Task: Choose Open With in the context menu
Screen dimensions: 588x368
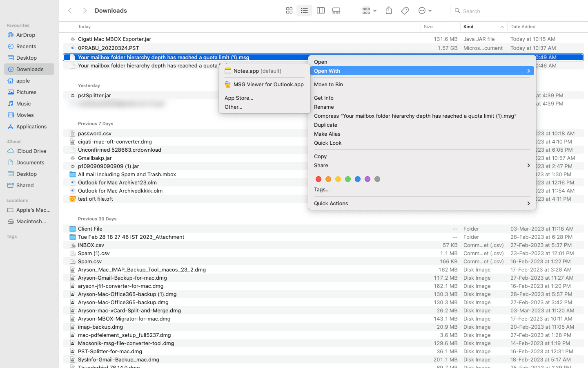Action: [422, 71]
